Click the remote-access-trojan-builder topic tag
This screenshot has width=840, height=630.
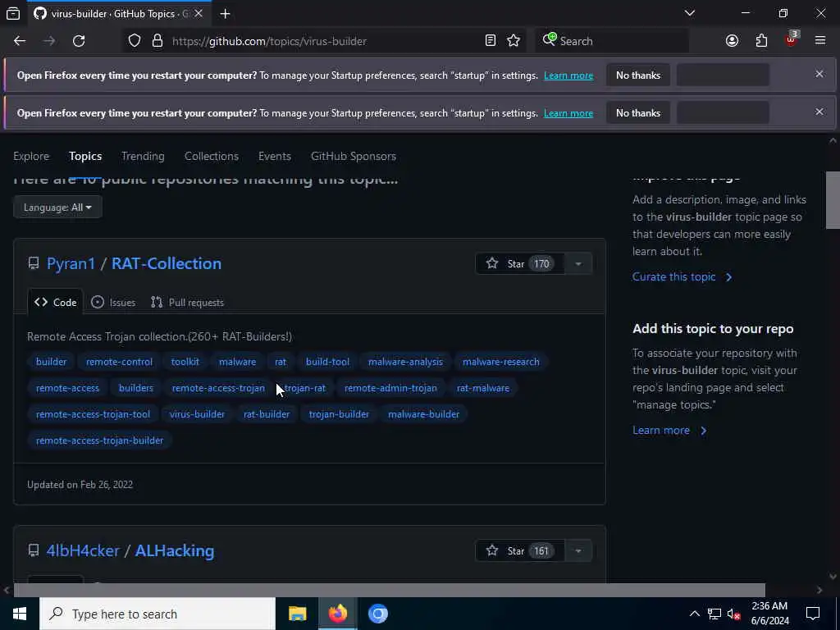pos(99,441)
